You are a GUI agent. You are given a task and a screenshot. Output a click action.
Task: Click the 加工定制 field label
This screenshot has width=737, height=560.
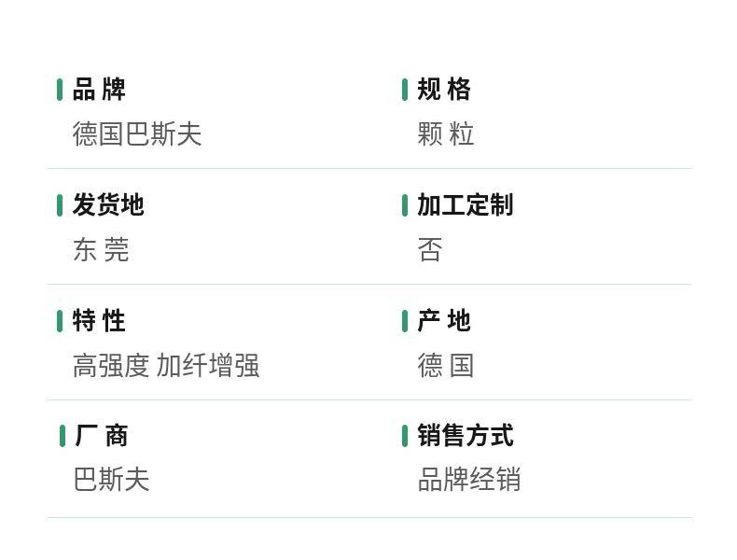pyautogui.click(x=465, y=205)
